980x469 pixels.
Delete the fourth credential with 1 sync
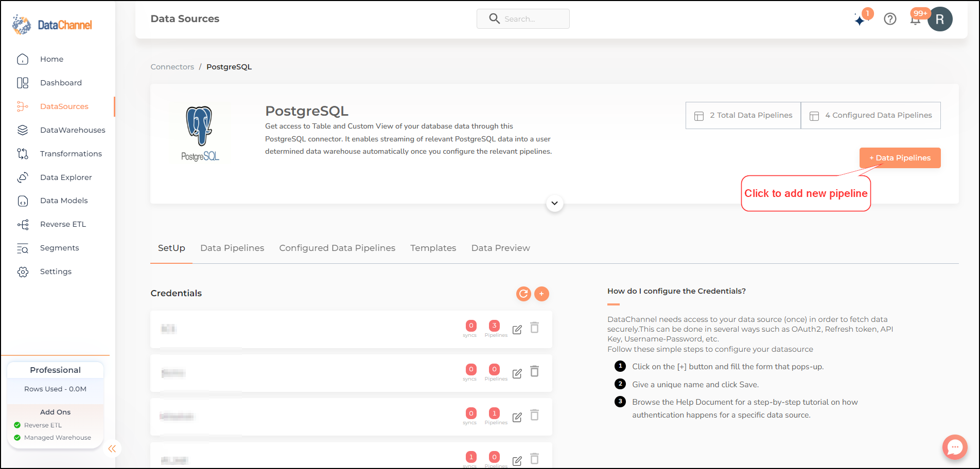pyautogui.click(x=535, y=459)
